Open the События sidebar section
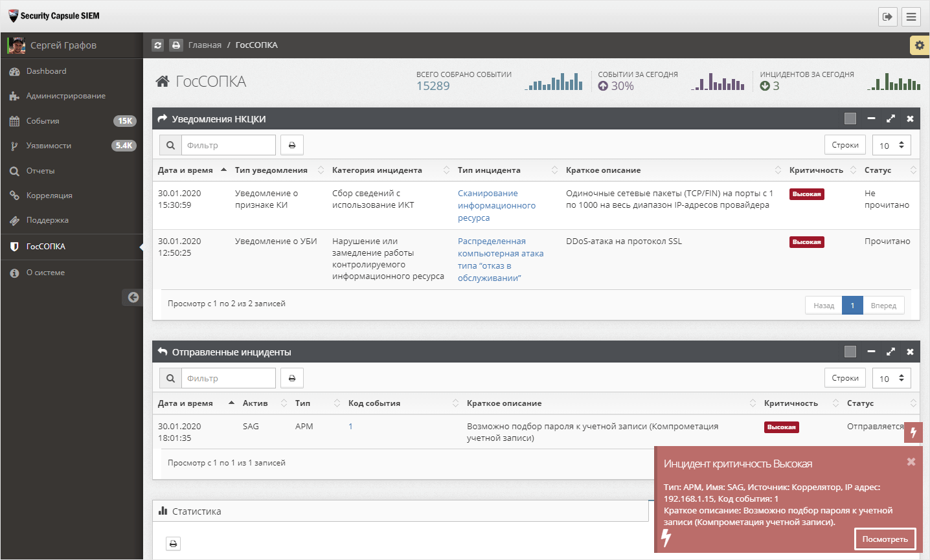This screenshot has height=560, width=930. coord(43,121)
